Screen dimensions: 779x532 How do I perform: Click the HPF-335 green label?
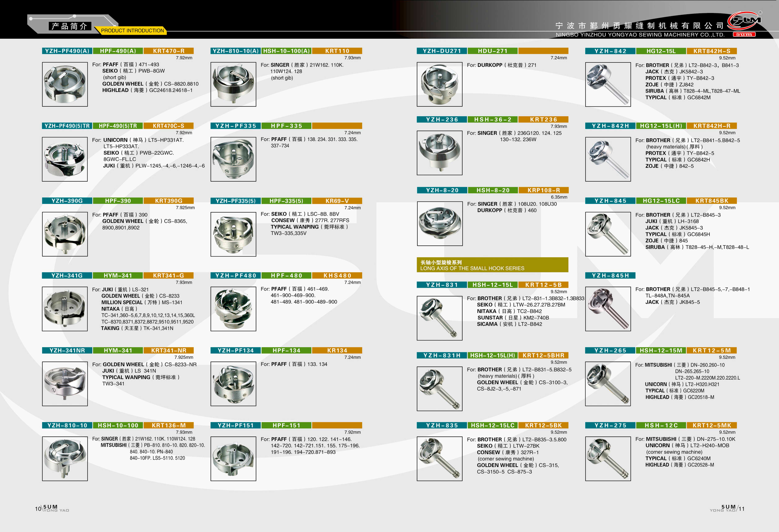tap(287, 126)
